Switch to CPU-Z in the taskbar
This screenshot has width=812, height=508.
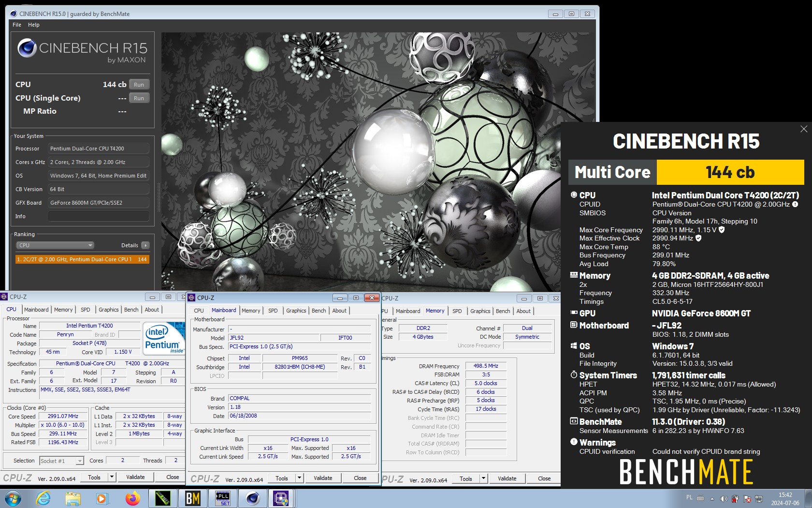click(281, 498)
